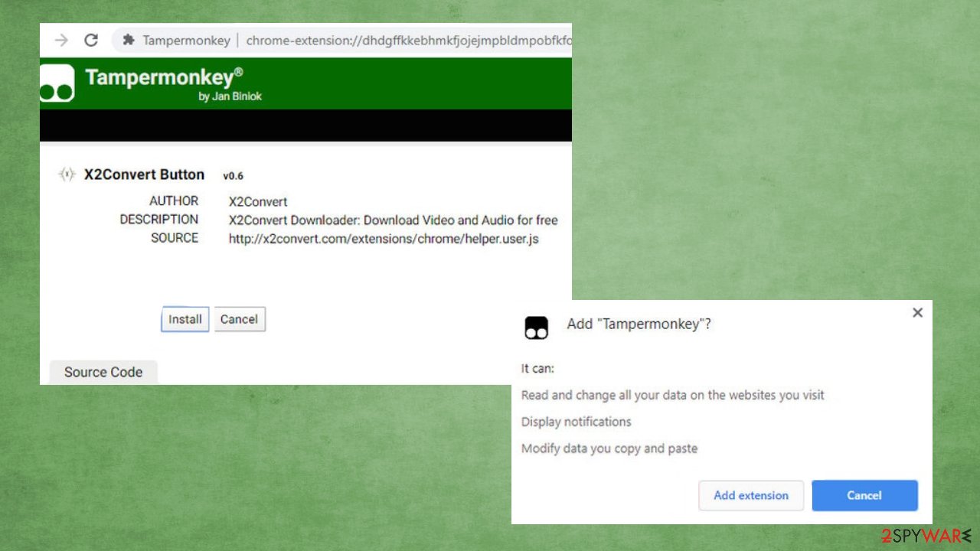
Task: Click the x2convert.com helper.user.js source URL
Action: [x=384, y=239]
